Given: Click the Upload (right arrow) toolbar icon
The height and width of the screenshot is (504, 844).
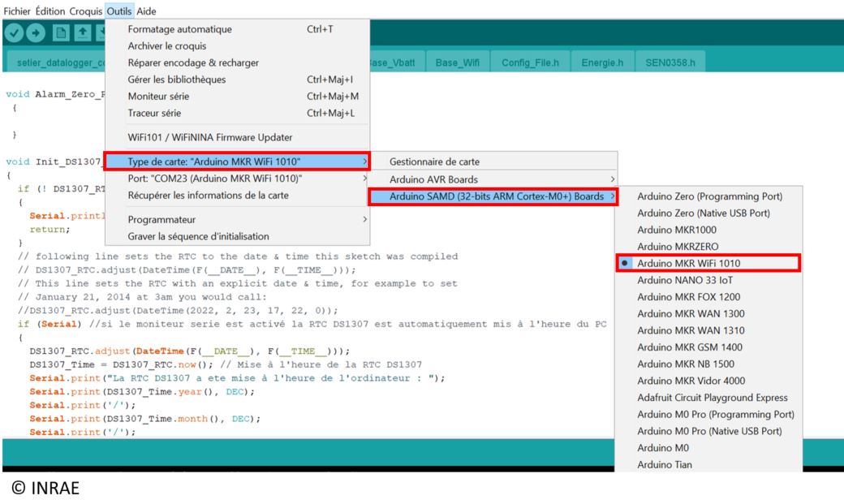Looking at the screenshot, I should point(35,33).
